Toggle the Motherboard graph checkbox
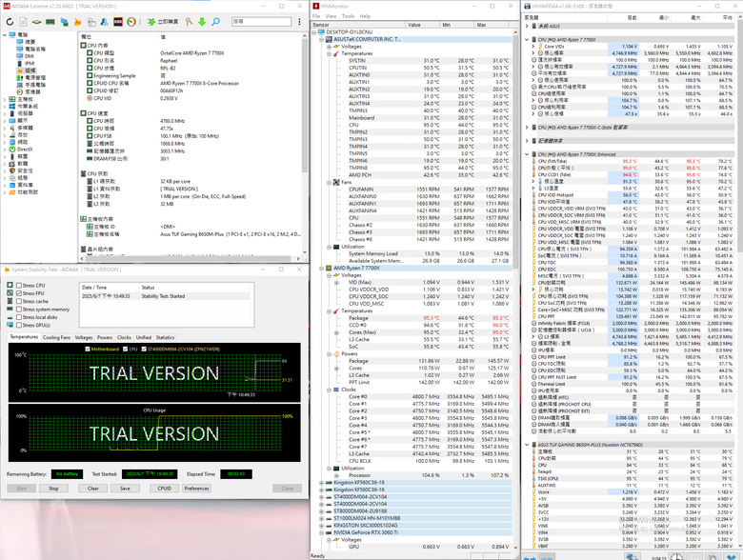The image size is (743, 560). pyautogui.click(x=88, y=350)
